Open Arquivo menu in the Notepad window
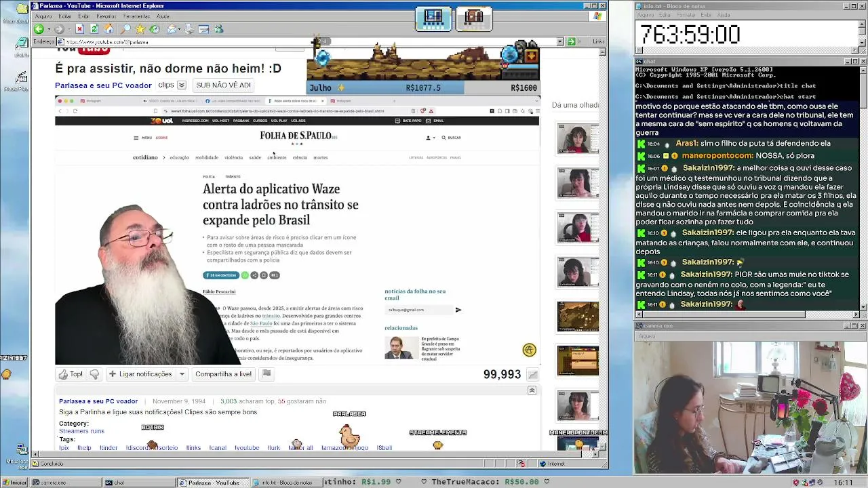868x488 pixels. 646,15
